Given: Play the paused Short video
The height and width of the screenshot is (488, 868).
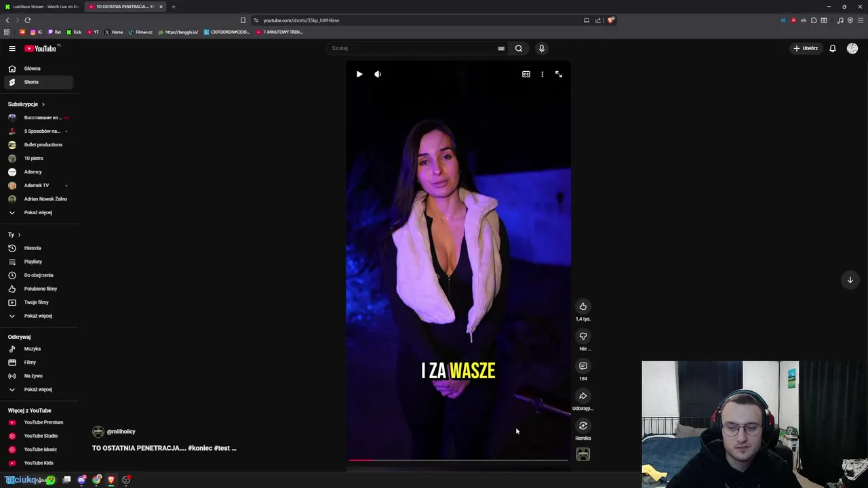Looking at the screenshot, I should (x=359, y=74).
